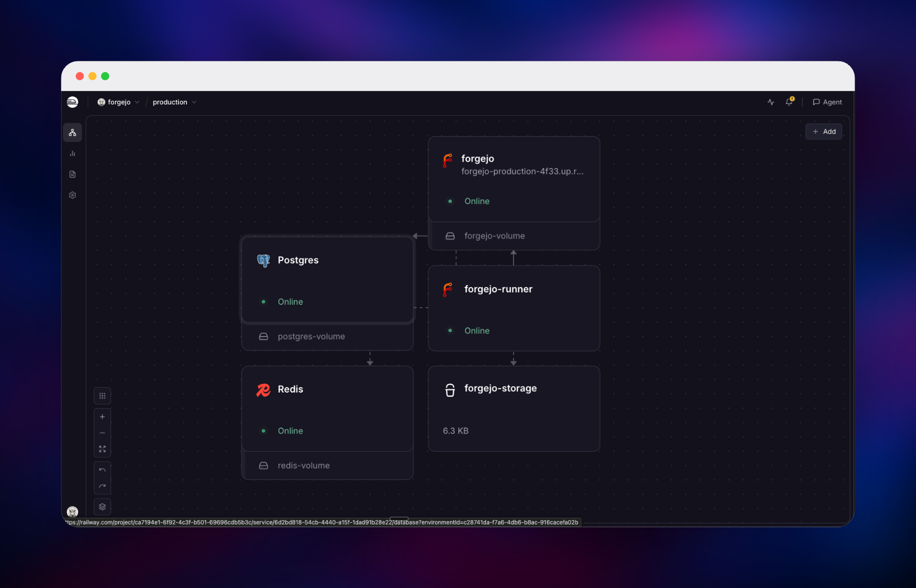
Task: Fit the canvas to view
Action: 102,449
